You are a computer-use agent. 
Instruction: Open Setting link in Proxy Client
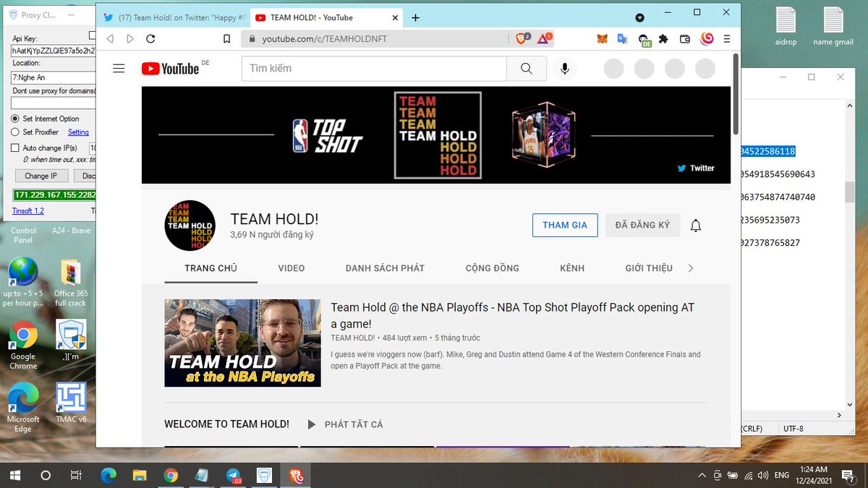(x=78, y=132)
